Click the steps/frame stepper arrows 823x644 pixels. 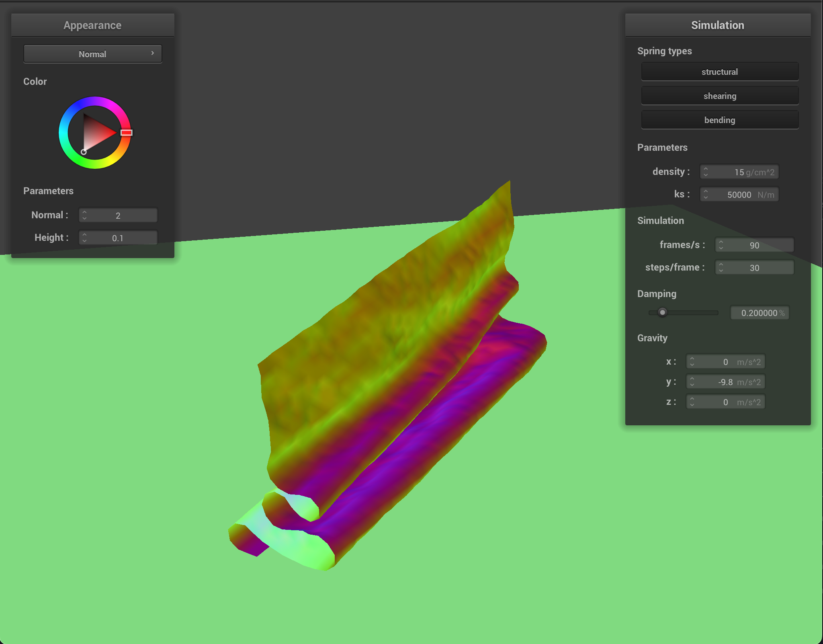click(721, 268)
